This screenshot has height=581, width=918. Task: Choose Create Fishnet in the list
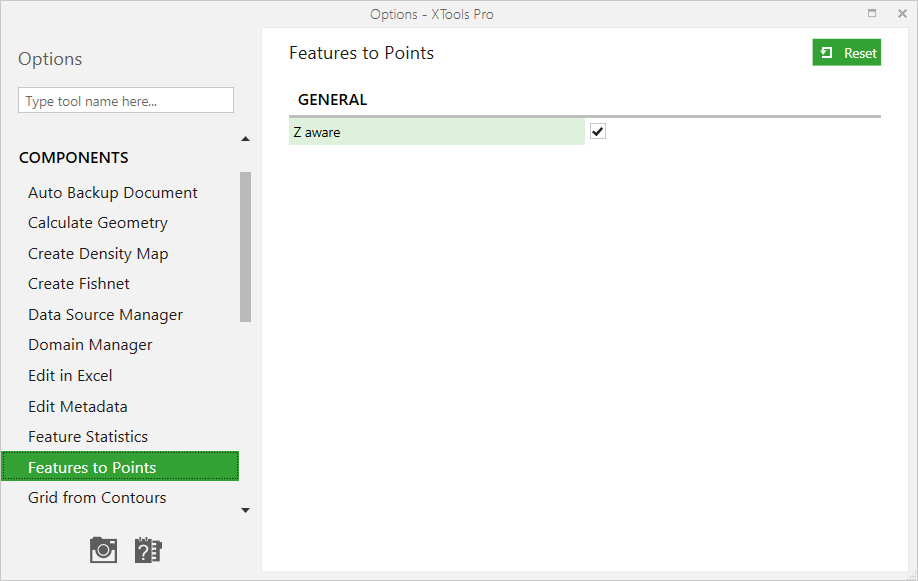click(79, 284)
